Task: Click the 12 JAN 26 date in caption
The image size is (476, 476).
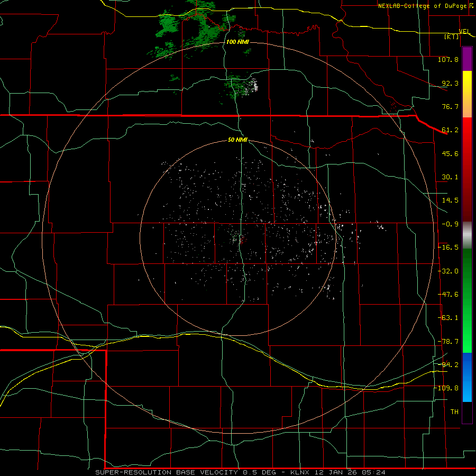Action: [336, 472]
